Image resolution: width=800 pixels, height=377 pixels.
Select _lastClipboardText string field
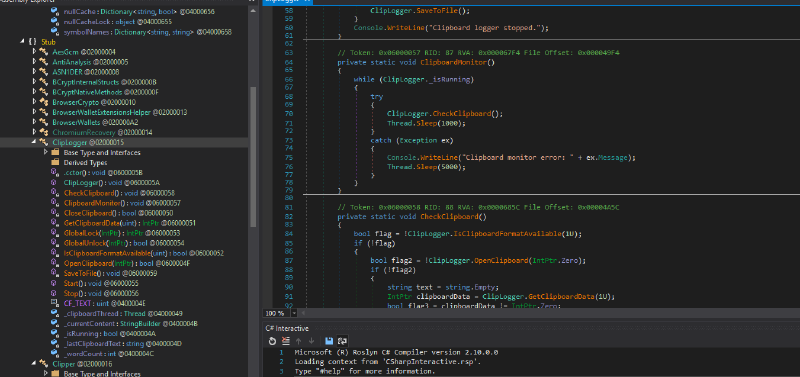tap(123, 344)
